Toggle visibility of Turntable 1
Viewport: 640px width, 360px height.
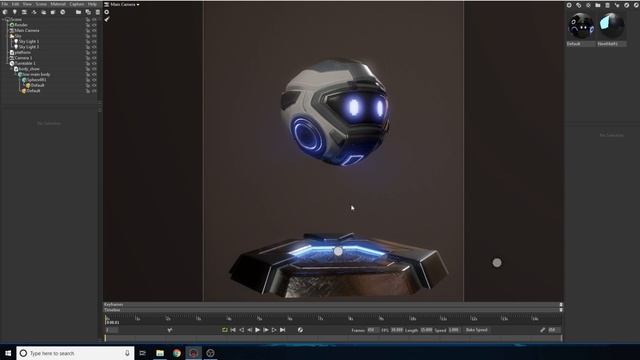coord(94,63)
